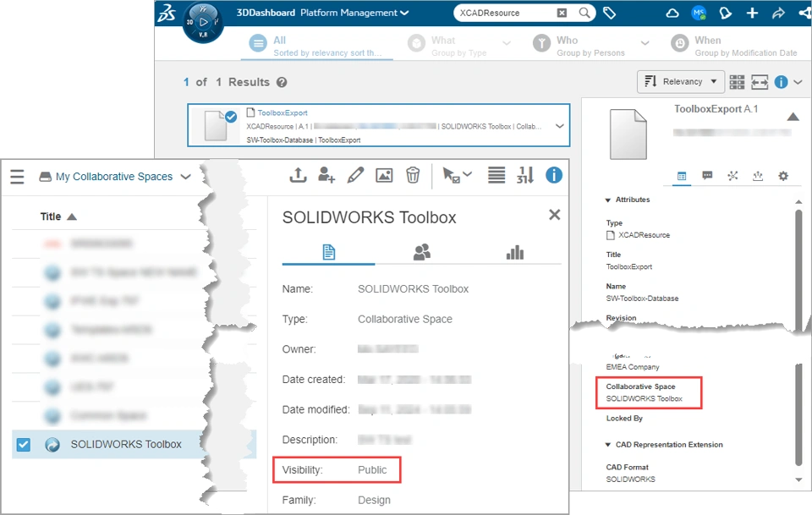Viewport: 812px width, 515px height.
Task: Toggle selection check on ToolboxExport result
Action: coord(231,117)
